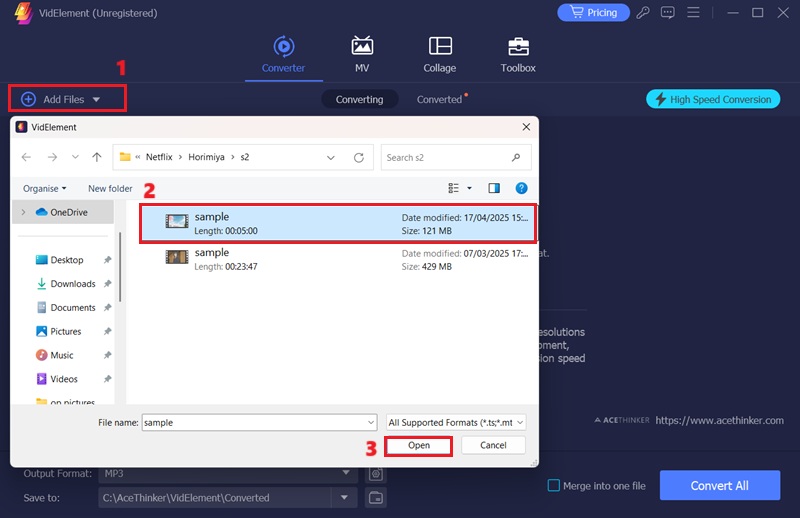Open the Toolbox tab icon
800x518 pixels.
[x=517, y=47]
